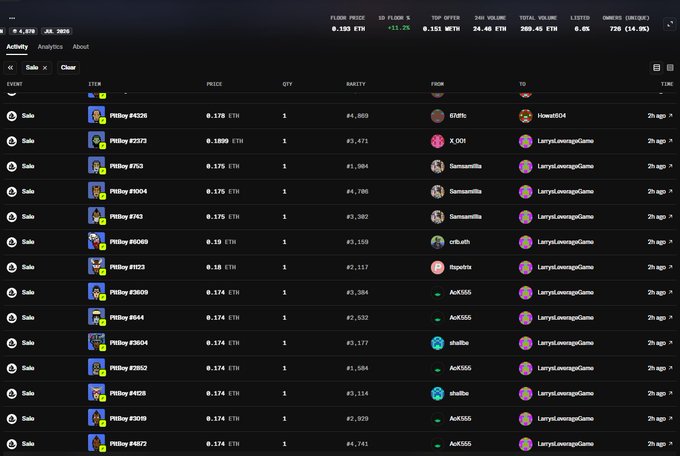Click the 0.19 ETH price for PitBoy #6069
This screenshot has height=456, width=680.
tap(221, 242)
